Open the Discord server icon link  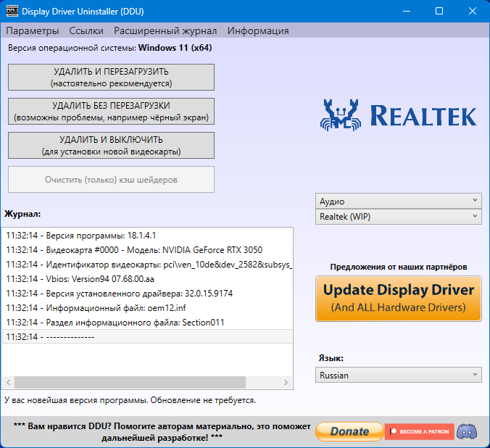468,431
